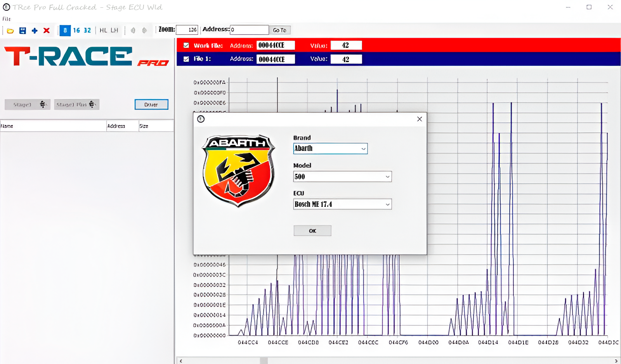This screenshot has width=621, height=364.
Task: Select HL byte order
Action: point(103,30)
